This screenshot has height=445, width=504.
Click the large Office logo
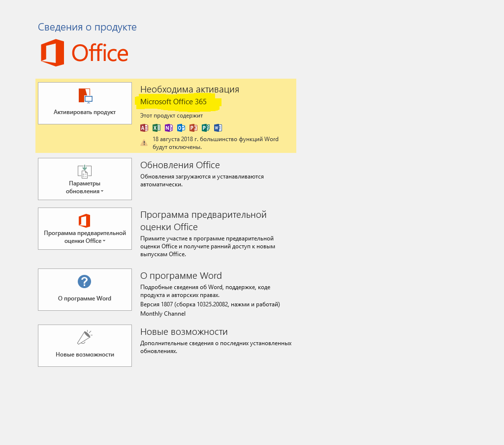tap(85, 53)
